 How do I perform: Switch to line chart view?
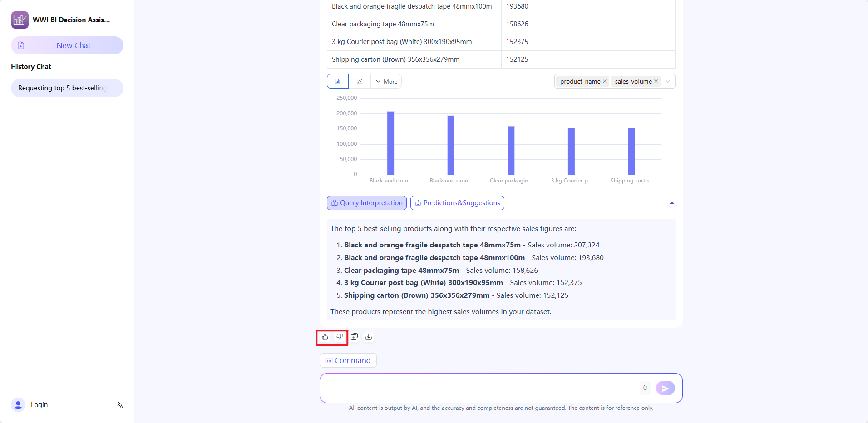pyautogui.click(x=360, y=81)
